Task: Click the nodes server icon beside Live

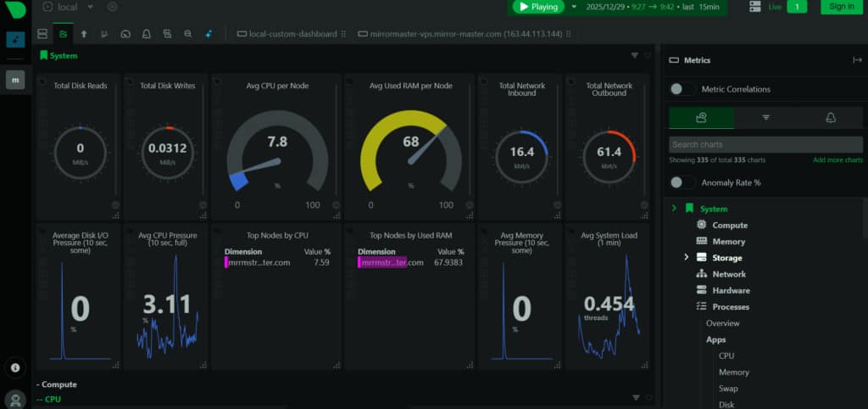Action: 755,7
